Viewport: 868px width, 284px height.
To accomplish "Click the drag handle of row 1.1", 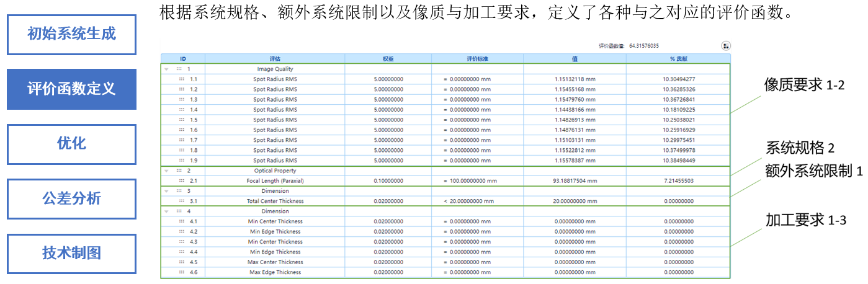I will (182, 79).
